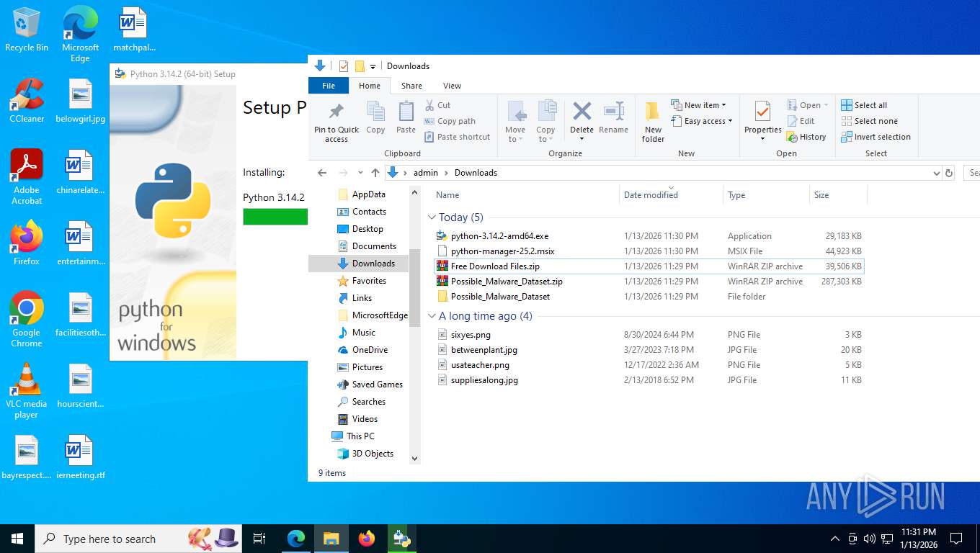
Task: Open Google Chrome desktop icon
Action: [x=27, y=320]
